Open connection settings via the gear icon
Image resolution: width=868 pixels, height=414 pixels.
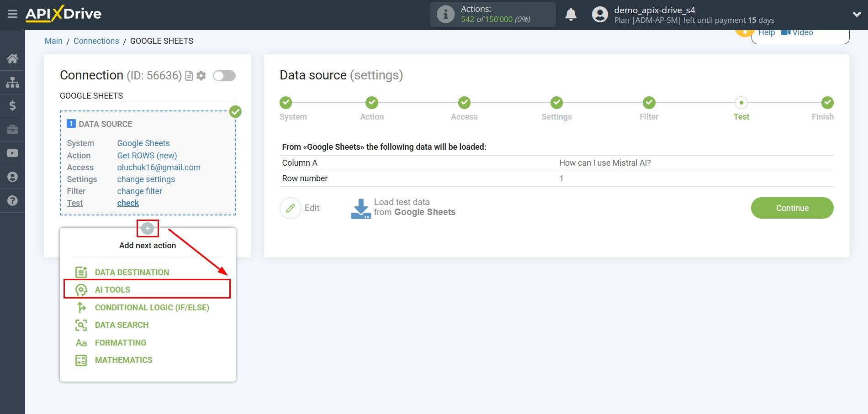(x=201, y=76)
